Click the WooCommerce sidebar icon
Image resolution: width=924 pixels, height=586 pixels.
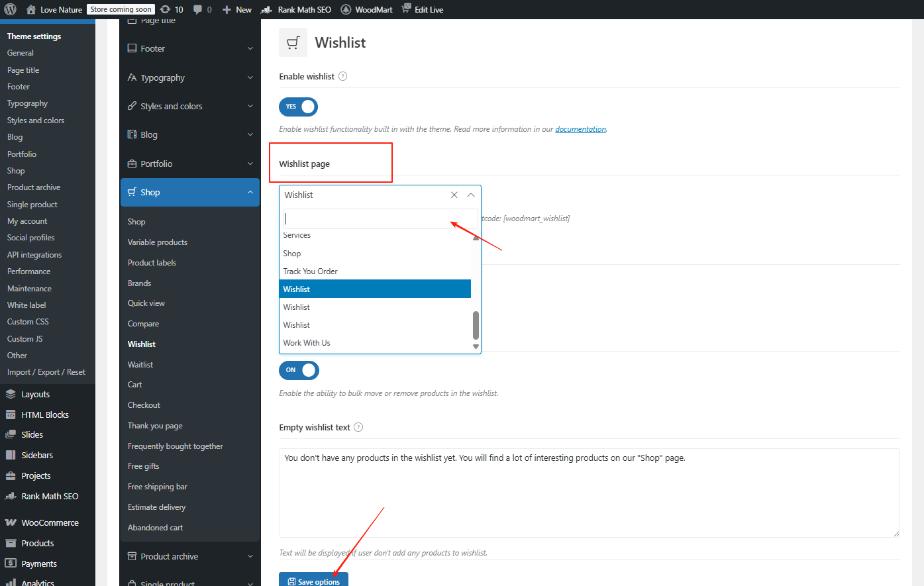pyautogui.click(x=12, y=522)
